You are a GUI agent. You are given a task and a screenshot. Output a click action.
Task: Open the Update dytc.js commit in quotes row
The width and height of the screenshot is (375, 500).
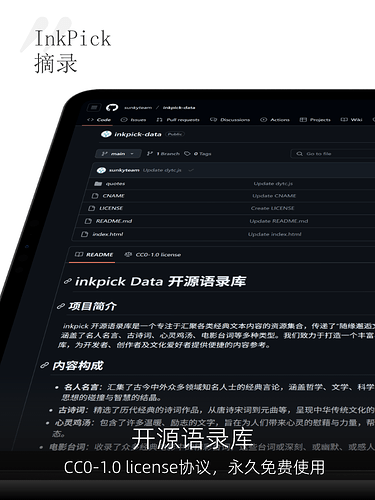pyautogui.click(x=273, y=184)
